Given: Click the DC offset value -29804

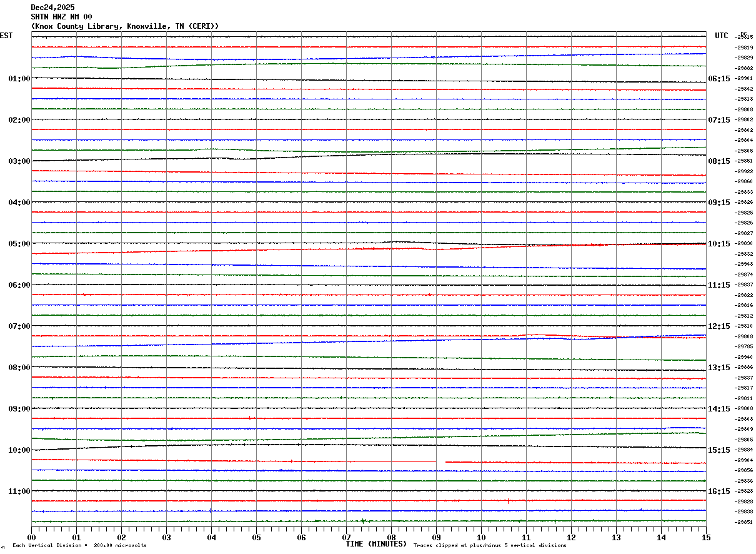Looking at the screenshot, I should pyautogui.click(x=744, y=141).
